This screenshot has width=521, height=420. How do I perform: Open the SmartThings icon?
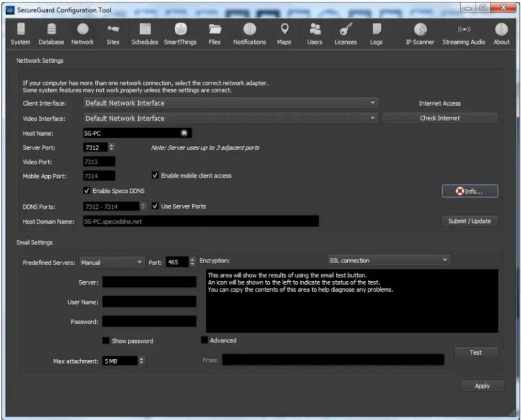(x=180, y=34)
